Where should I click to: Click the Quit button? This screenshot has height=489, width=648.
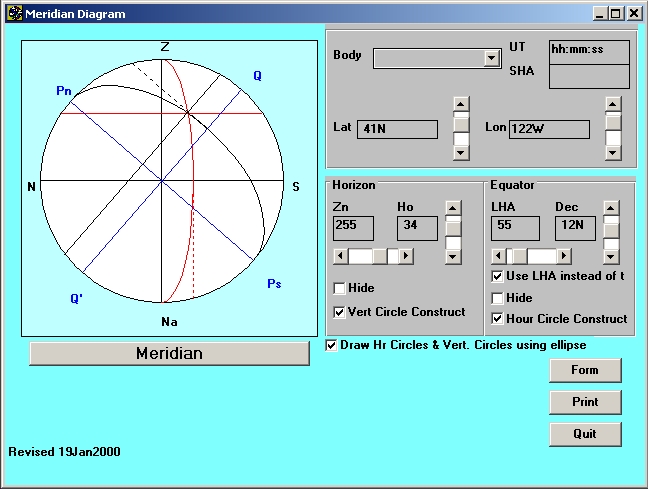pyautogui.click(x=585, y=434)
